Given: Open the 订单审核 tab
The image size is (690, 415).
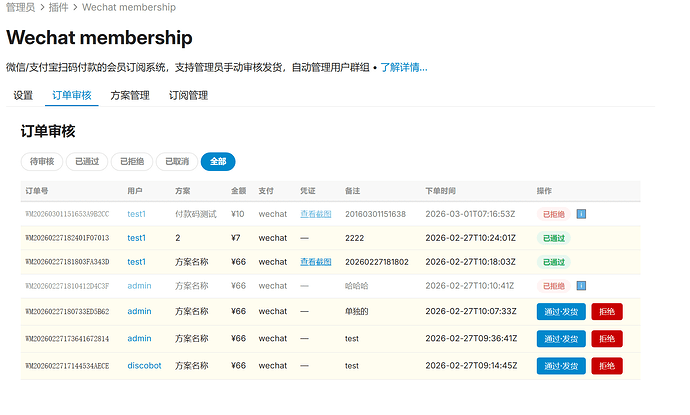Looking at the screenshot, I should (x=71, y=96).
